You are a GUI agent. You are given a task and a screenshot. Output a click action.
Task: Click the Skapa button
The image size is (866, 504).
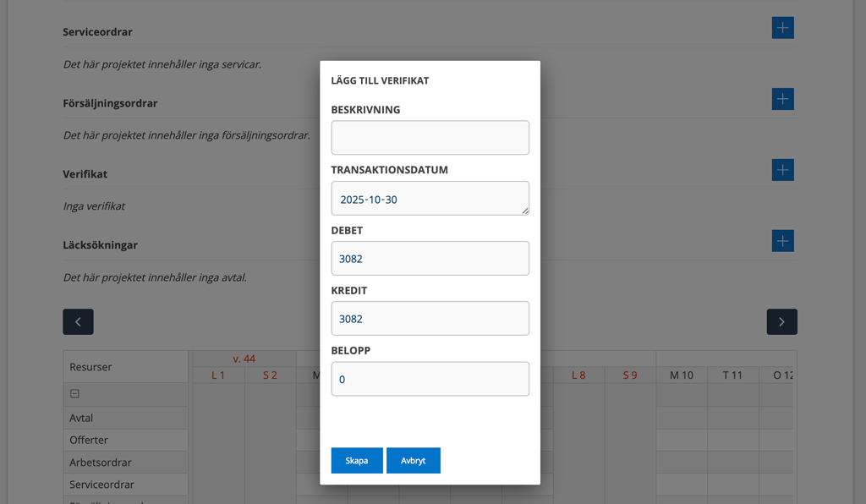tap(357, 461)
